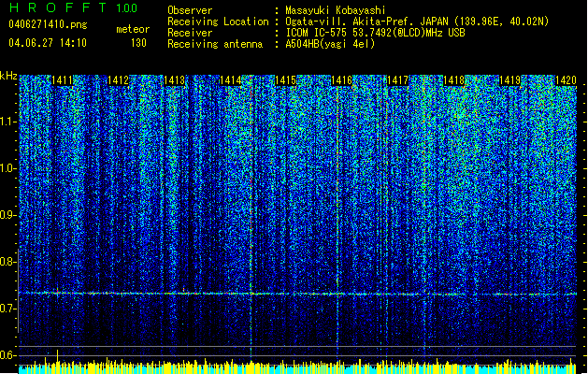The width and height of the screenshot is (588, 374).
Task: Click the 0.7 frequency axis label
Action: pyautogui.click(x=8, y=309)
